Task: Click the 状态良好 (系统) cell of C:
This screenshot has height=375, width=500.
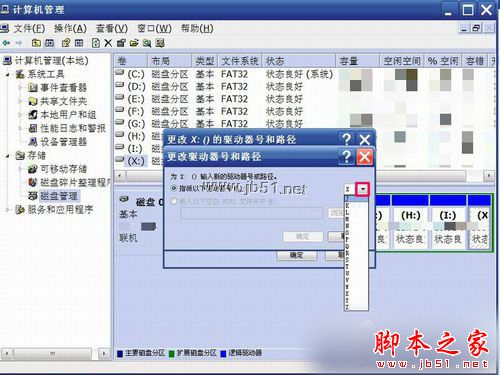Action: click(x=299, y=74)
